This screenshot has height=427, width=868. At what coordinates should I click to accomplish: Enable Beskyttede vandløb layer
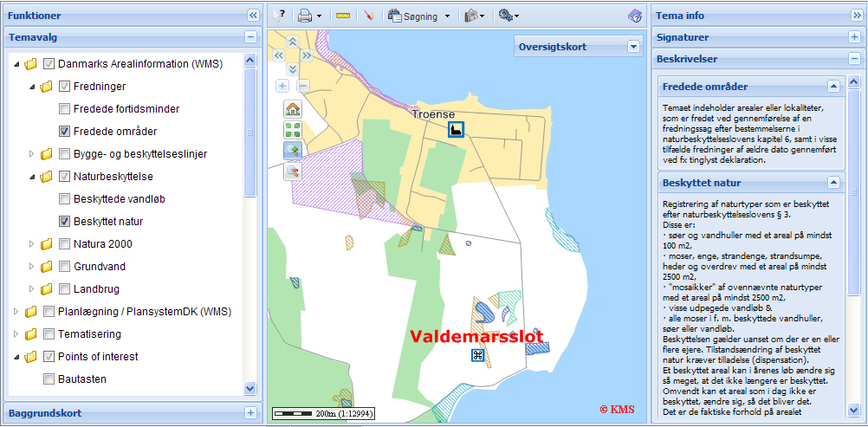(x=64, y=199)
